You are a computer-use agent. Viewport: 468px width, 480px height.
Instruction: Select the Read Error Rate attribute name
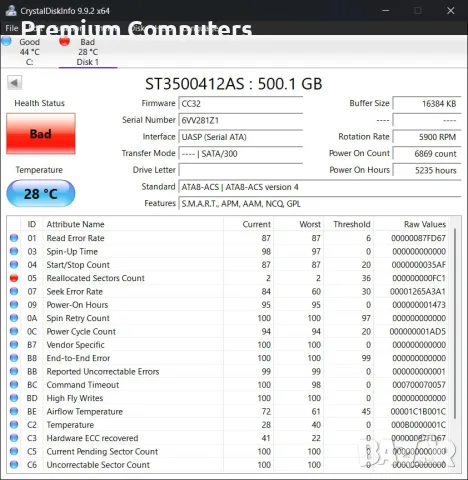(x=75, y=238)
